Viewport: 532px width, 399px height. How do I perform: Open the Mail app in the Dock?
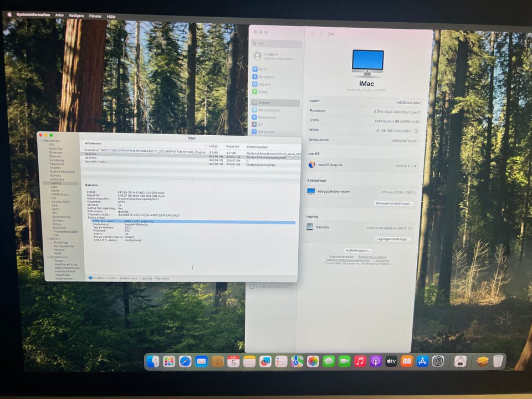tap(201, 361)
